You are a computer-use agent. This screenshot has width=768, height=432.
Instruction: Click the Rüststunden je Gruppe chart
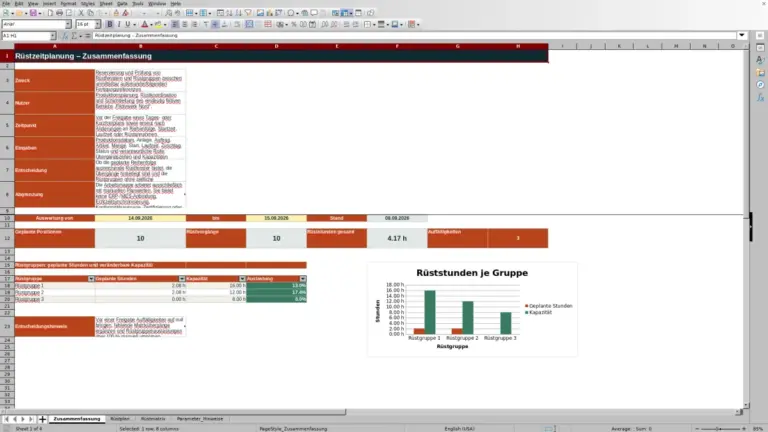pos(472,309)
